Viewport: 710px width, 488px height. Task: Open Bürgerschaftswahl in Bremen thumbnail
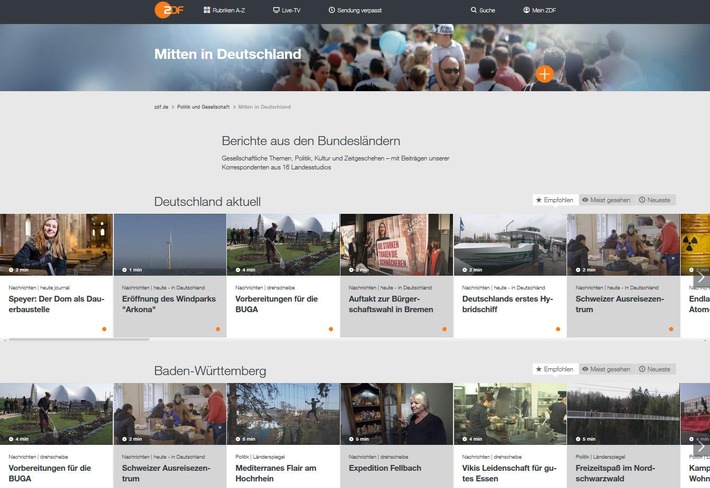(x=397, y=244)
